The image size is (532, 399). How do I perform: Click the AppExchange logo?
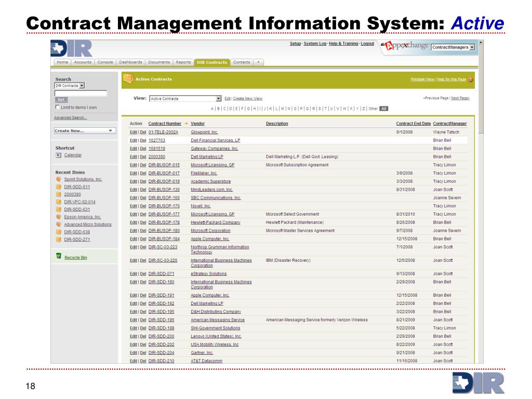[x=405, y=46]
